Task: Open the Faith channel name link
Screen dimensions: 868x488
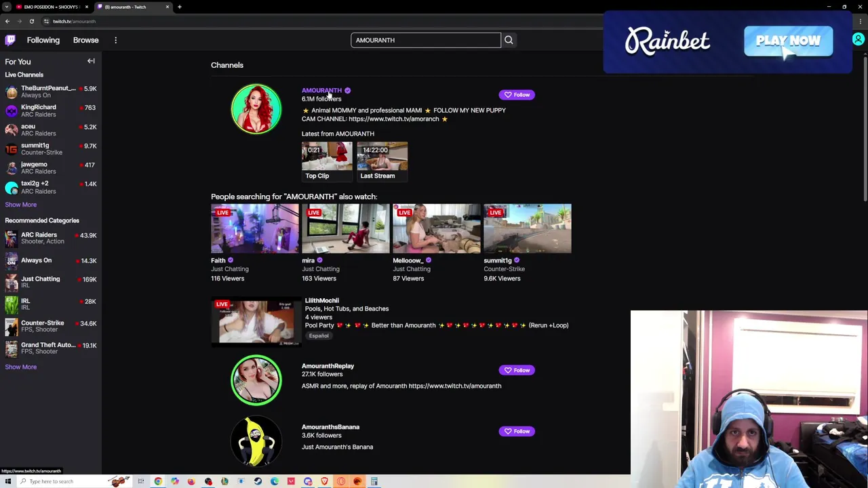Action: pyautogui.click(x=218, y=260)
